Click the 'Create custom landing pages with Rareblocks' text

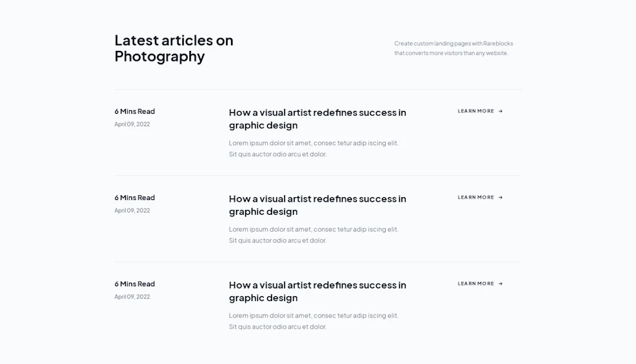[454, 48]
